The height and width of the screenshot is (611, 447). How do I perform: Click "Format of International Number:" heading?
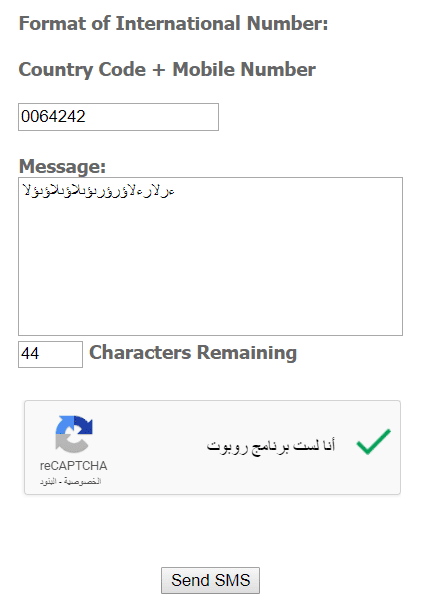[173, 23]
